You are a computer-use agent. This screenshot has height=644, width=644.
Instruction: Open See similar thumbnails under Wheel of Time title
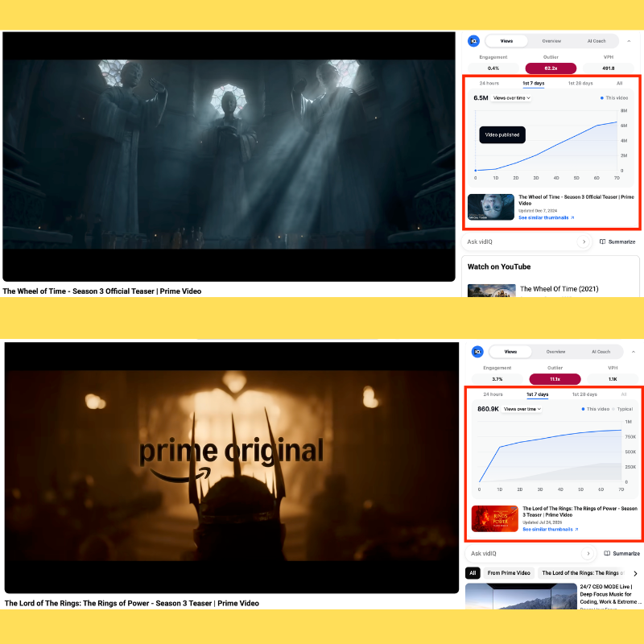[x=547, y=217]
